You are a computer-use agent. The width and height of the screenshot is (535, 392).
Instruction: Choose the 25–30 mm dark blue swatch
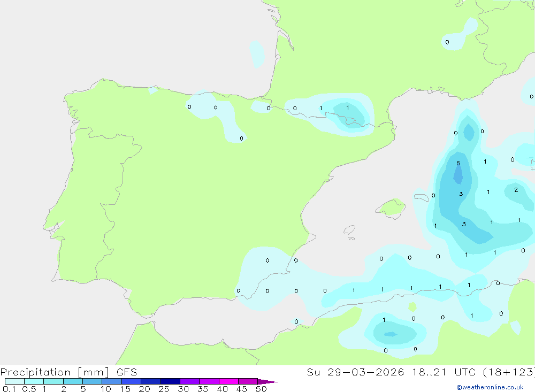pos(170,381)
